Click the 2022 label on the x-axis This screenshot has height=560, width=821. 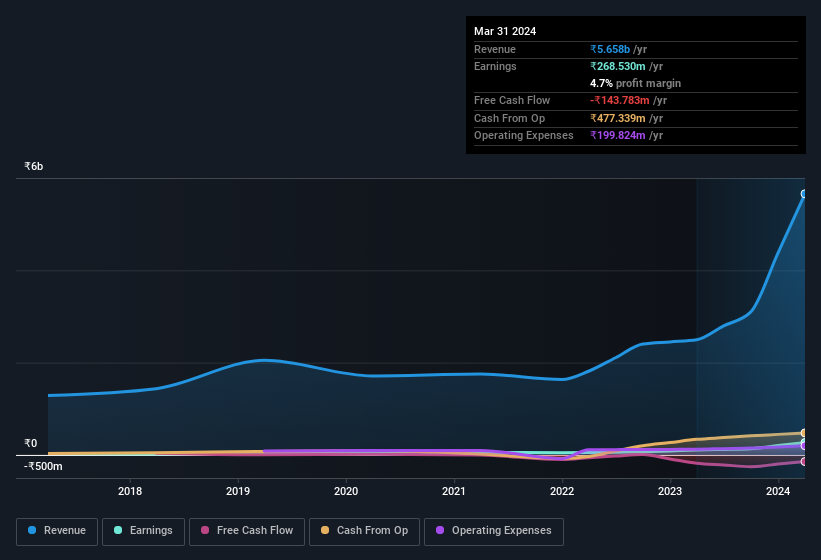pos(562,491)
